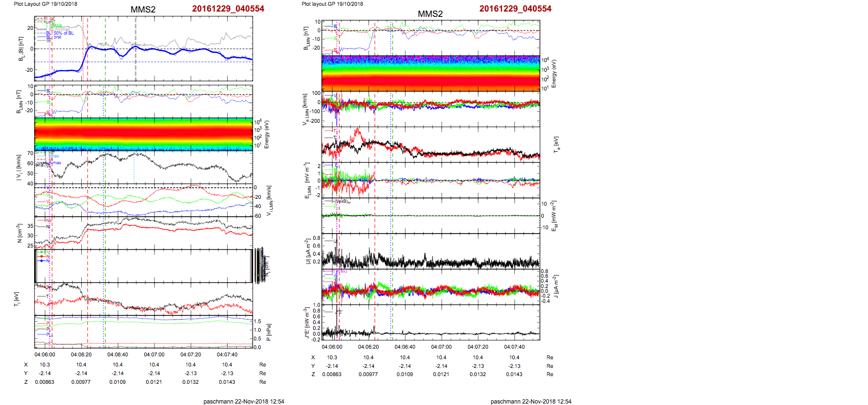Click the left ion energy spectrogram

(x=143, y=134)
